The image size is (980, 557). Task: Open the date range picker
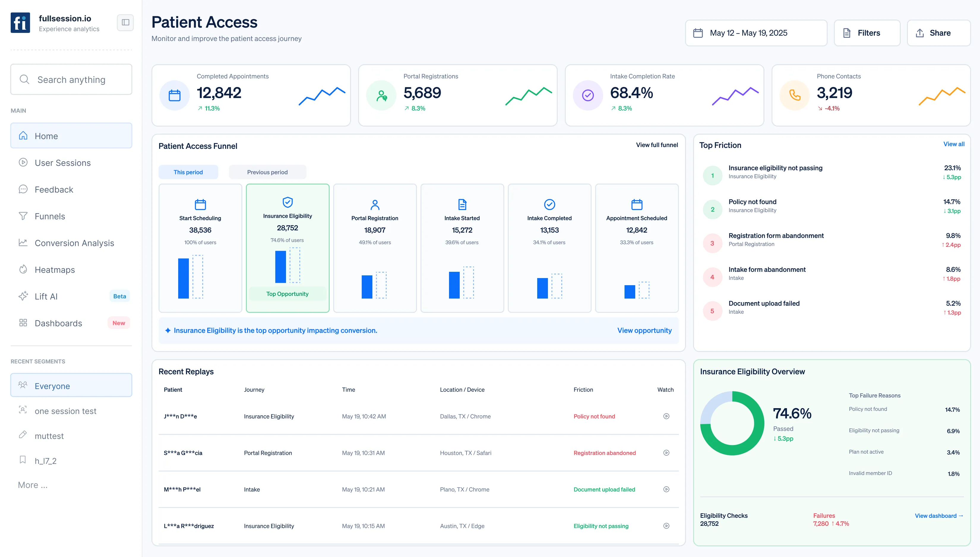click(x=756, y=33)
